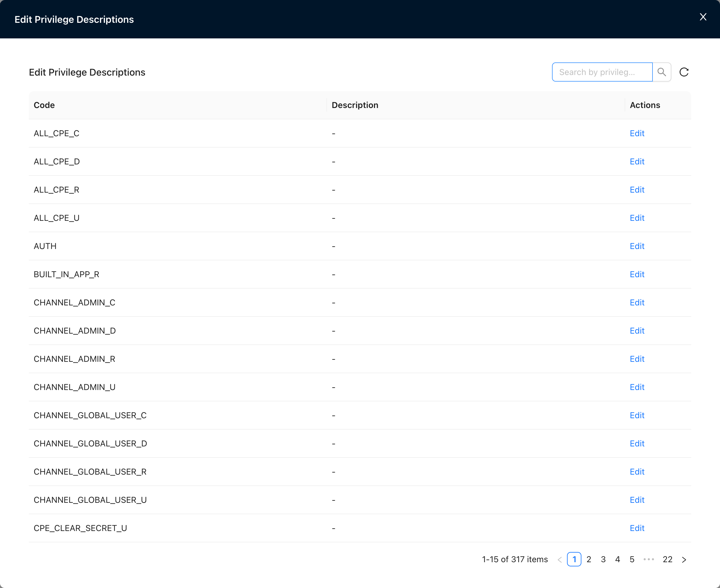
Task: Edit the ALL_CPE_D privilege
Action: tap(637, 161)
